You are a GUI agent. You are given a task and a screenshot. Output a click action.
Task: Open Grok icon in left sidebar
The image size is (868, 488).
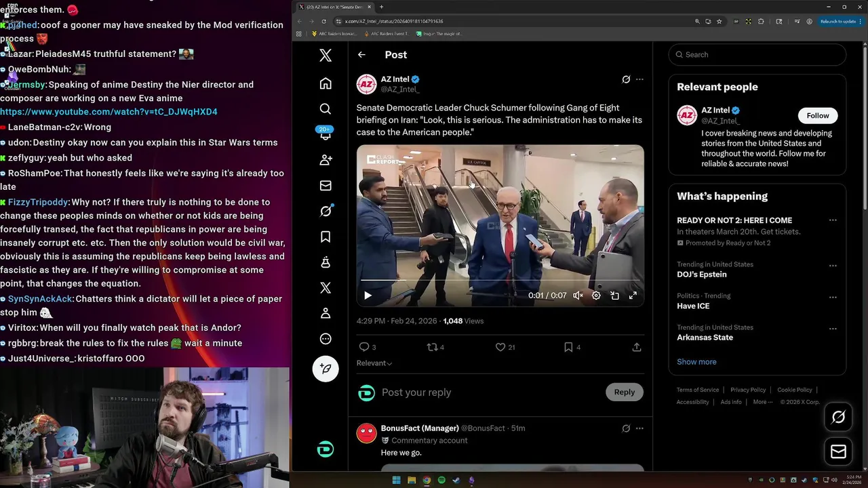[325, 211]
